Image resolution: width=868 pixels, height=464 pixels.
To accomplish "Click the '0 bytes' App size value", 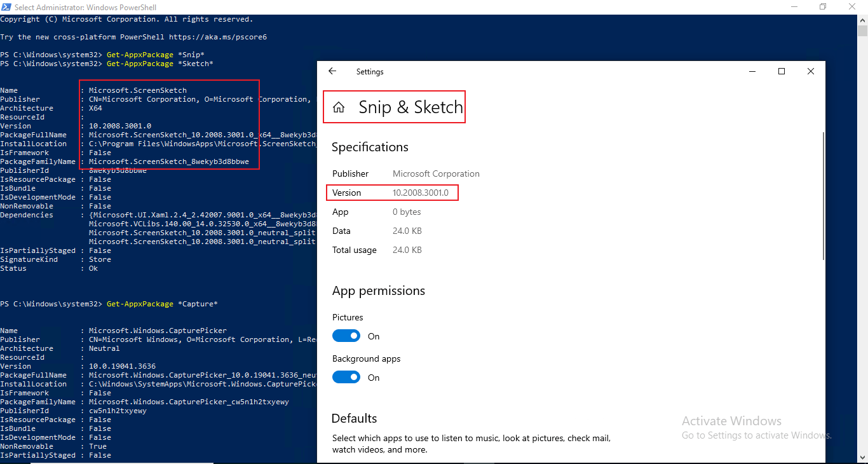I will (407, 212).
